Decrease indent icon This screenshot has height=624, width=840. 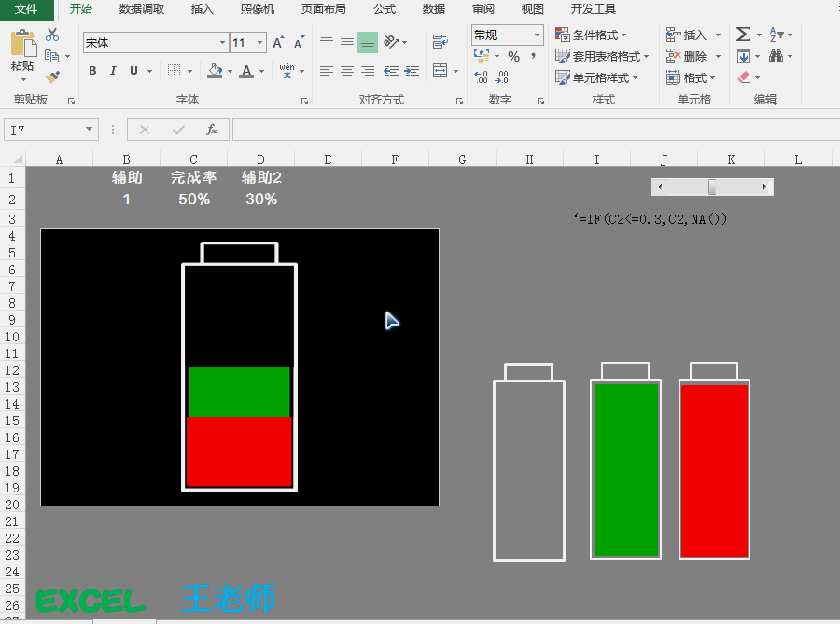point(391,71)
